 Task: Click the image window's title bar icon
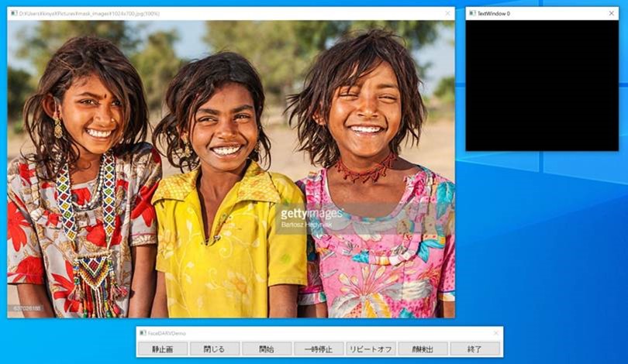click(14, 13)
